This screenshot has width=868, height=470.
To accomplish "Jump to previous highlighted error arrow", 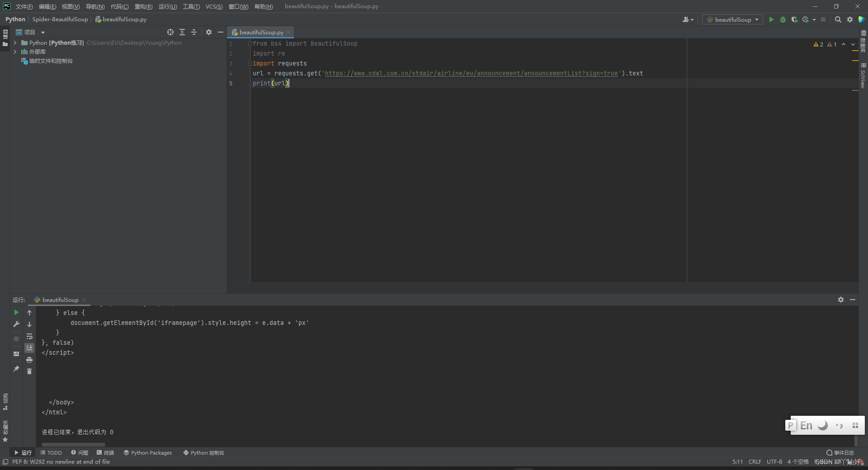I will coord(844,44).
